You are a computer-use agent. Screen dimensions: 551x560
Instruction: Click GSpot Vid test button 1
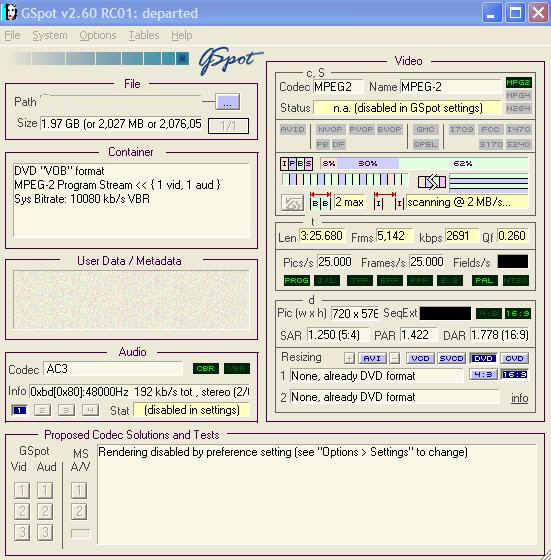pos(22,490)
